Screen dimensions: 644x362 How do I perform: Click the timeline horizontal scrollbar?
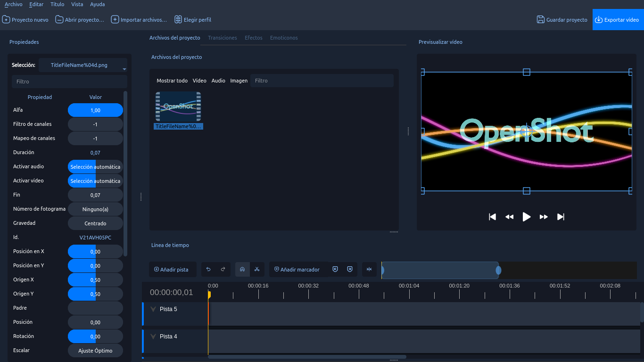click(x=307, y=357)
